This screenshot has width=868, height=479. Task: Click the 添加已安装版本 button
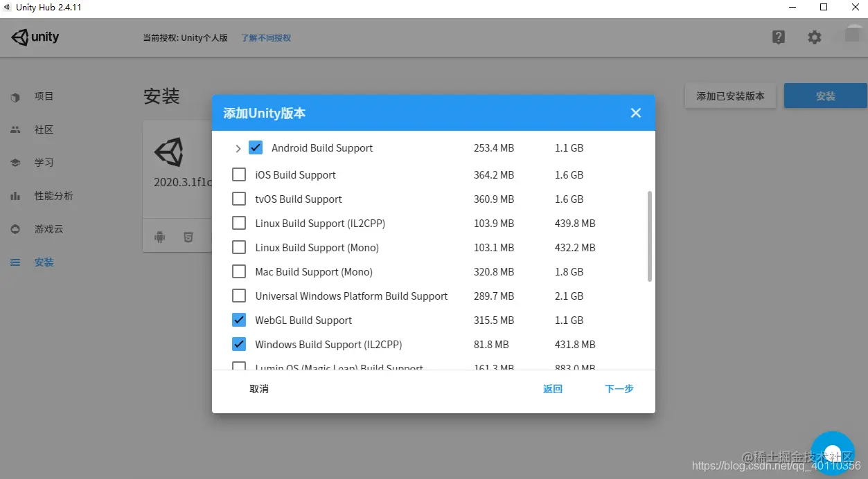click(731, 96)
